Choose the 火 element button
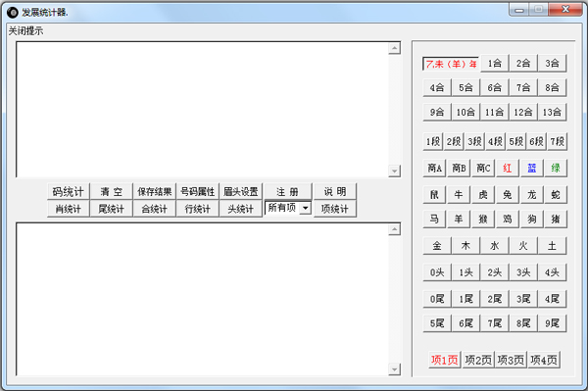 [523, 246]
